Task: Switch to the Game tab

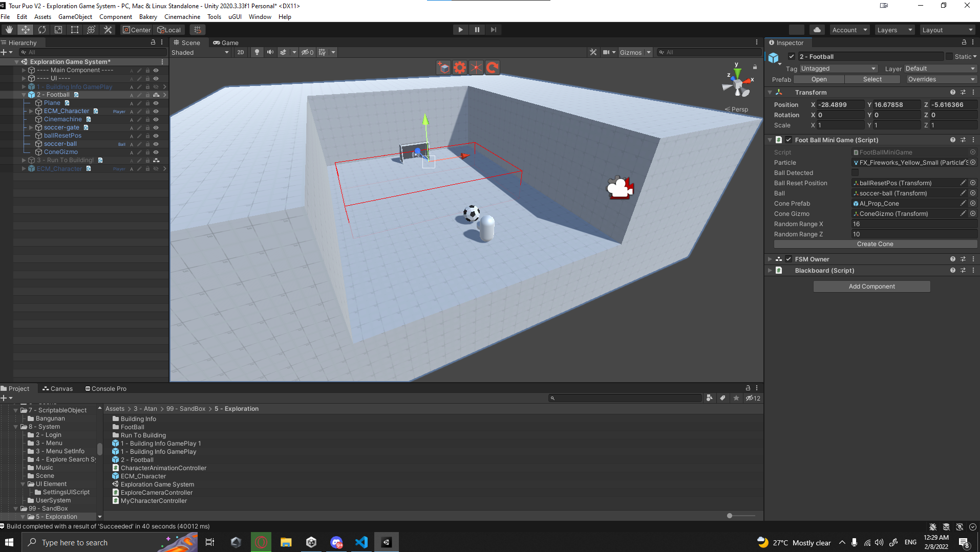Action: (226, 43)
